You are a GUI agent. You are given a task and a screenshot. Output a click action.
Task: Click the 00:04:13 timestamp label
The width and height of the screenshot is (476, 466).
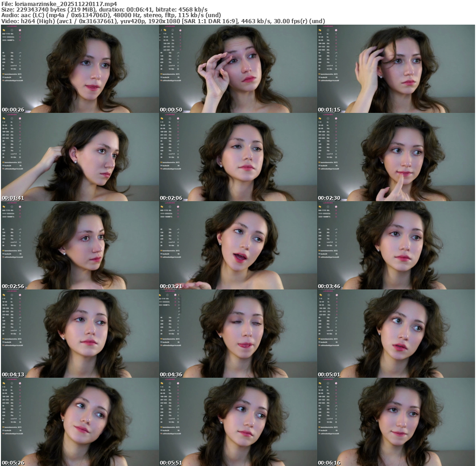coord(13,374)
